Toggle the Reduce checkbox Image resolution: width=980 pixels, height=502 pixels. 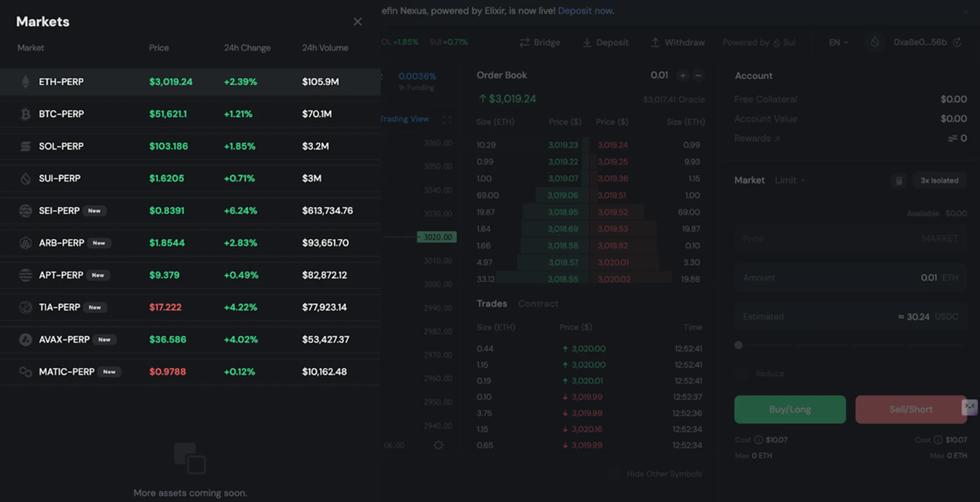743,374
